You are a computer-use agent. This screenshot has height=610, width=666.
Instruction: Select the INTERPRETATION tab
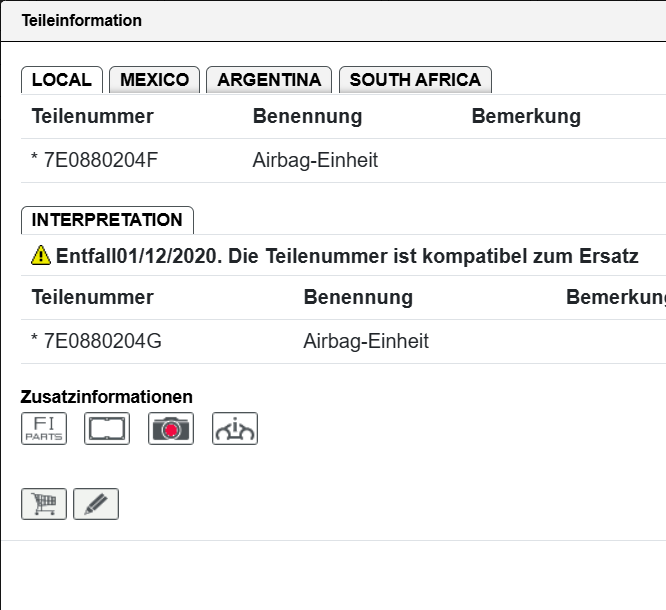(x=107, y=220)
